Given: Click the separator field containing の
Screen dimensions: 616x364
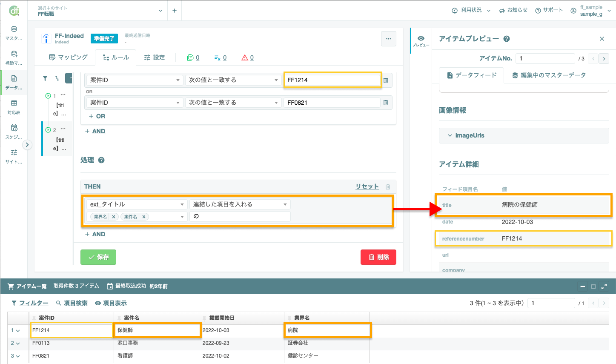Looking at the screenshot, I should click(x=240, y=216).
